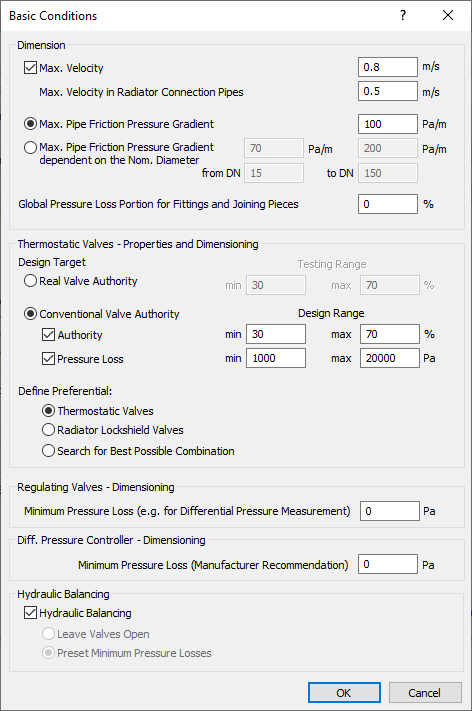472x711 pixels.
Task: Click the Authority max 70 field
Action: (389, 334)
